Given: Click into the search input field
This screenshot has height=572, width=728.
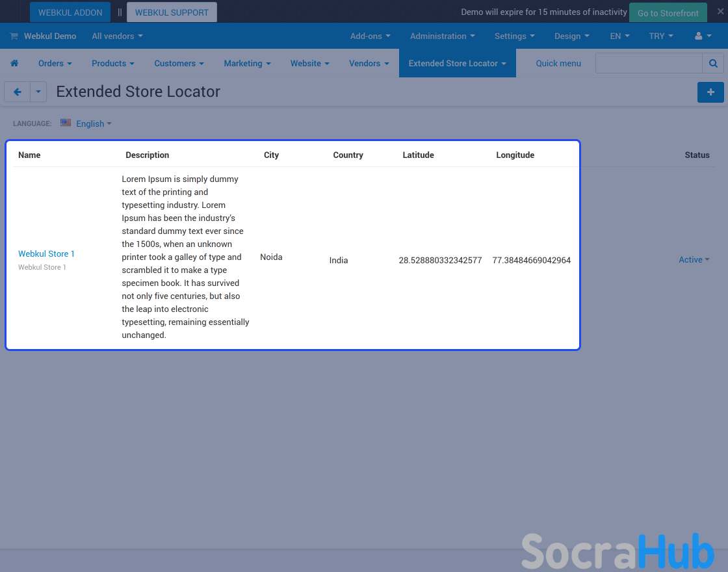Looking at the screenshot, I should 649,63.
